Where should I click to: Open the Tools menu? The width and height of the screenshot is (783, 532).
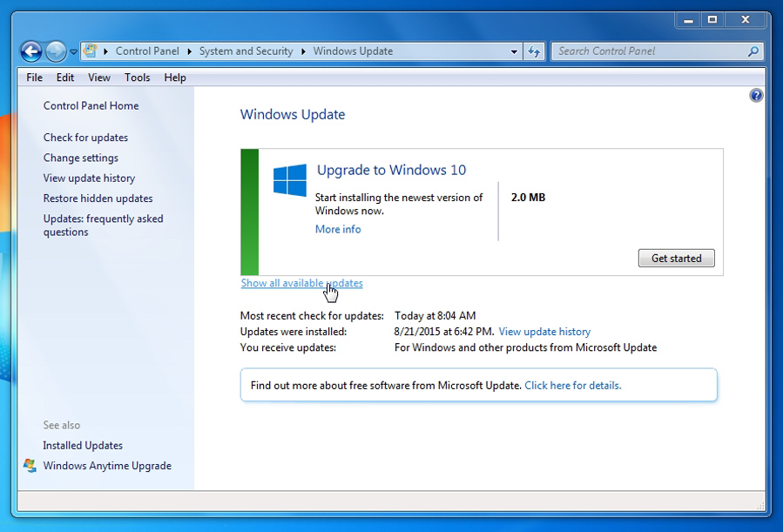click(x=138, y=77)
